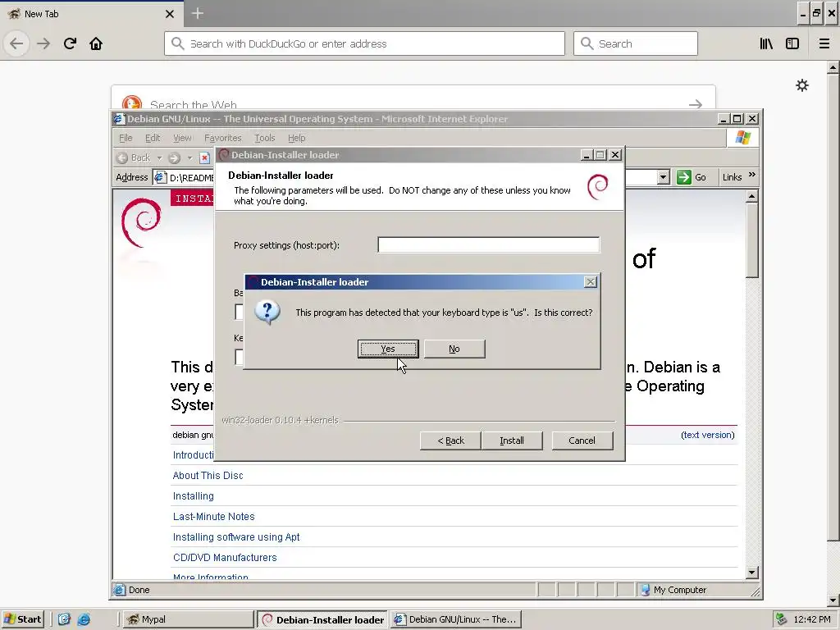Switch to Debian GNU/Linux taskbar button
Image resolution: width=840 pixels, height=630 pixels.
[x=455, y=619]
